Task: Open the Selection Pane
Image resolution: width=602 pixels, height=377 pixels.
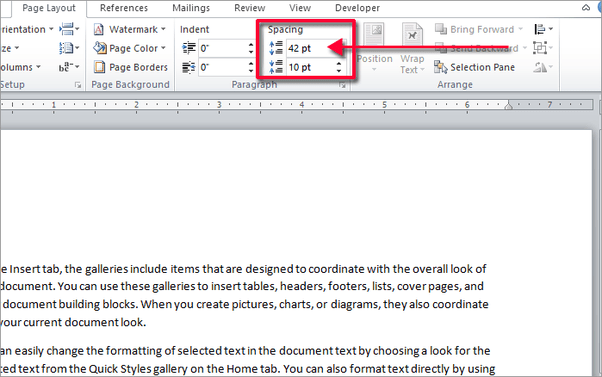Action: click(475, 67)
